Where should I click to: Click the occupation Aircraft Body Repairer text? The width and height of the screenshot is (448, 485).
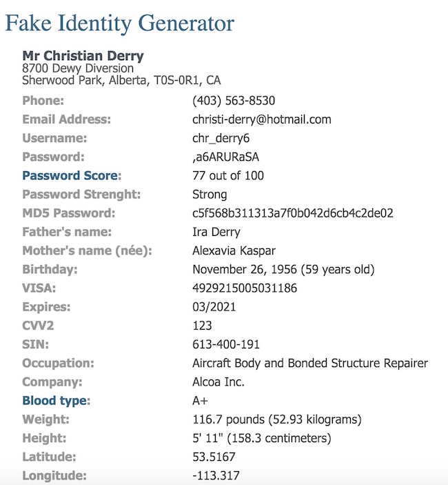(310, 363)
